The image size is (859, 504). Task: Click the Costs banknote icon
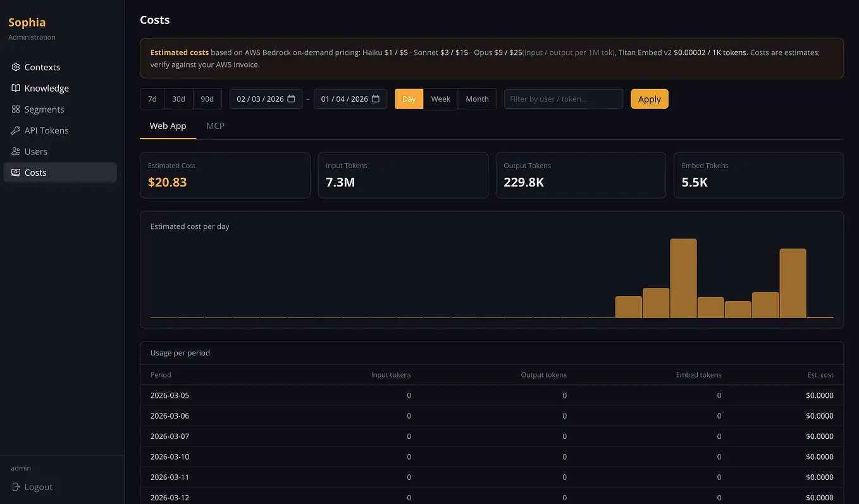pos(16,173)
